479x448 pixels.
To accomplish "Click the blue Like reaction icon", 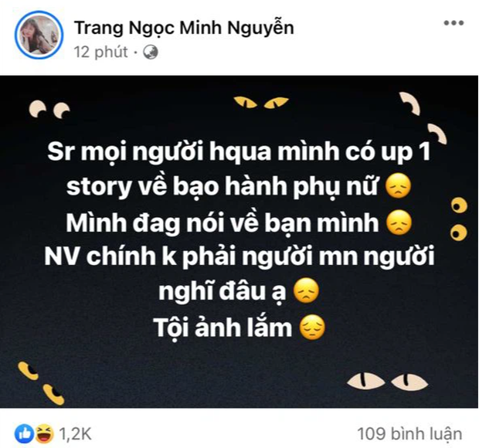I will click(24, 433).
